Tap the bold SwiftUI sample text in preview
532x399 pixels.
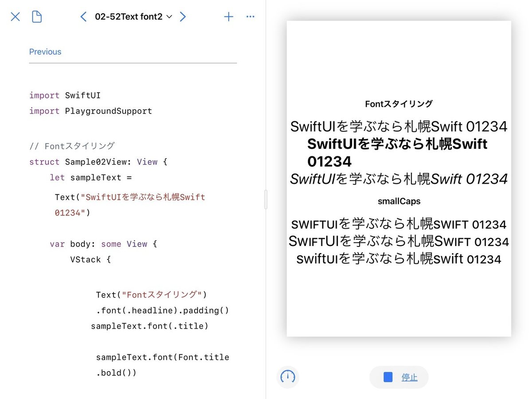pos(397,153)
